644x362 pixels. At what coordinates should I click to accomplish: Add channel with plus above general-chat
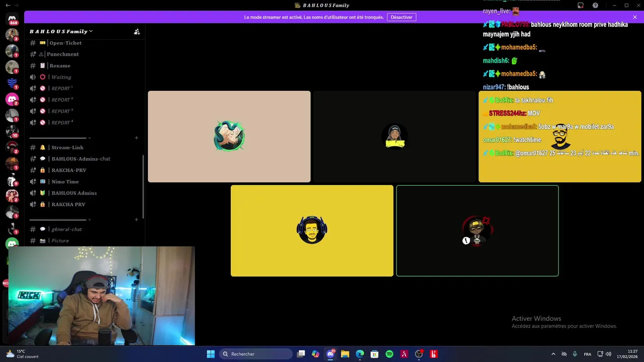click(x=136, y=220)
